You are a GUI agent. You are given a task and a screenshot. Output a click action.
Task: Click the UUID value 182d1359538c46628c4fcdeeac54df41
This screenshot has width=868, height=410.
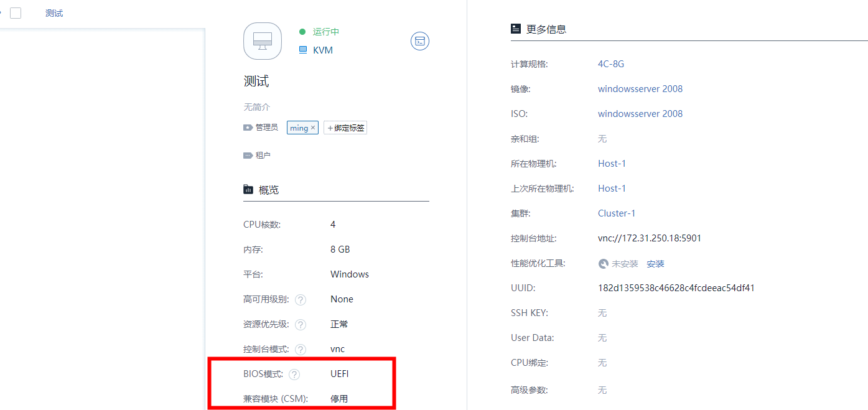(676, 288)
